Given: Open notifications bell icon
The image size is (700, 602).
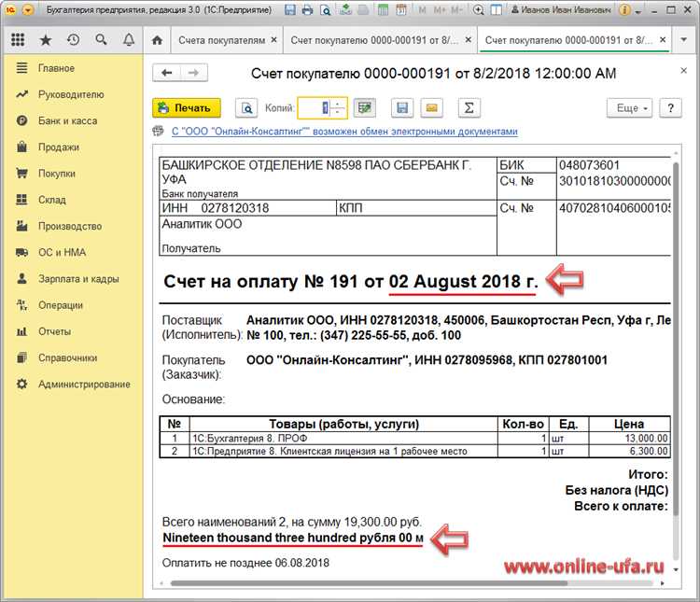Looking at the screenshot, I should pyautogui.click(x=129, y=40).
